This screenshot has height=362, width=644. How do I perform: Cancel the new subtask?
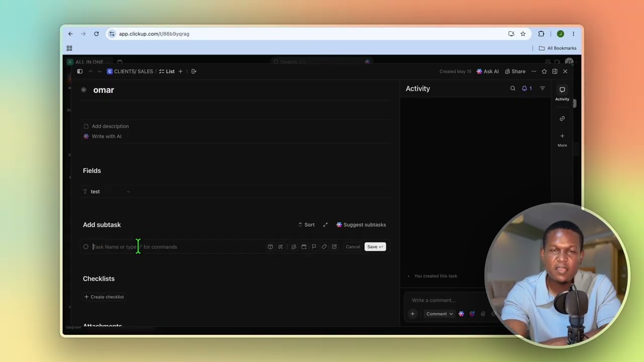(x=353, y=247)
